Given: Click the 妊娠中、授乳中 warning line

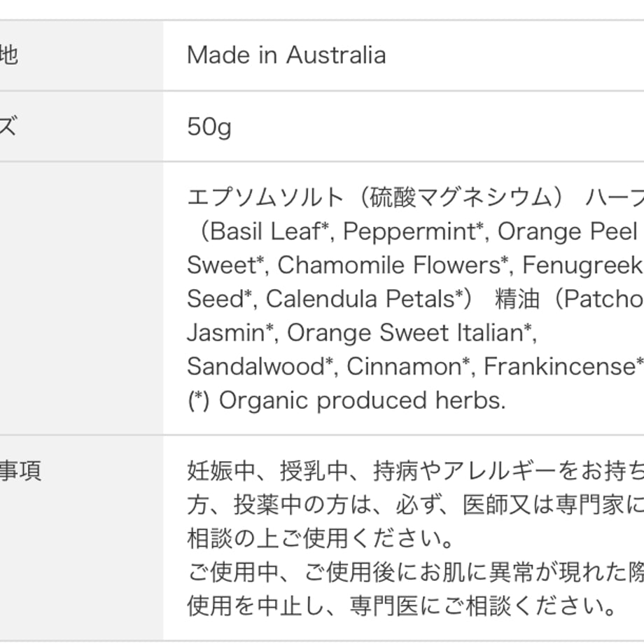Looking at the screenshot, I should tap(415, 470).
